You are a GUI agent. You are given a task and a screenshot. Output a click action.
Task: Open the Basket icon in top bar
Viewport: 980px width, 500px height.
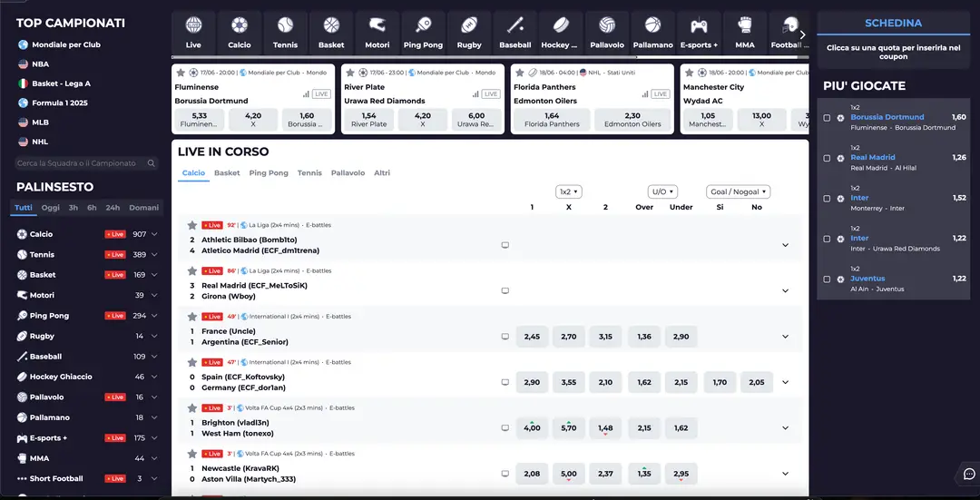pyautogui.click(x=331, y=25)
